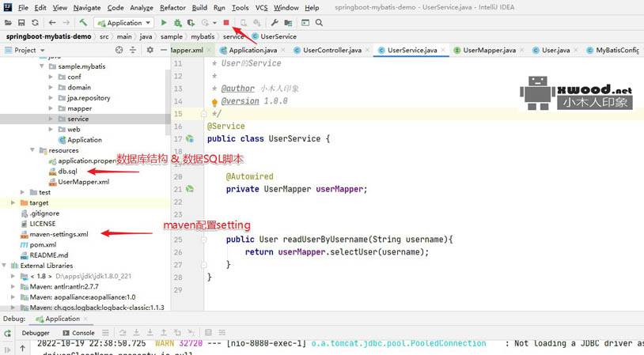Image resolution: width=644 pixels, height=355 pixels.
Task: Collapse the resources folder
Action: (x=32, y=150)
